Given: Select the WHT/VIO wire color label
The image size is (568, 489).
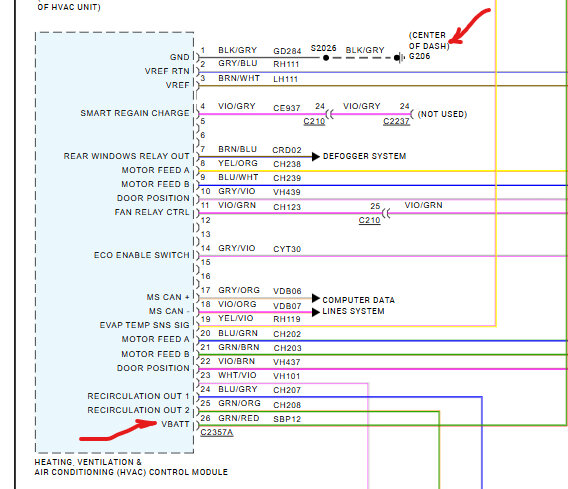Looking at the screenshot, I should click(x=237, y=375).
